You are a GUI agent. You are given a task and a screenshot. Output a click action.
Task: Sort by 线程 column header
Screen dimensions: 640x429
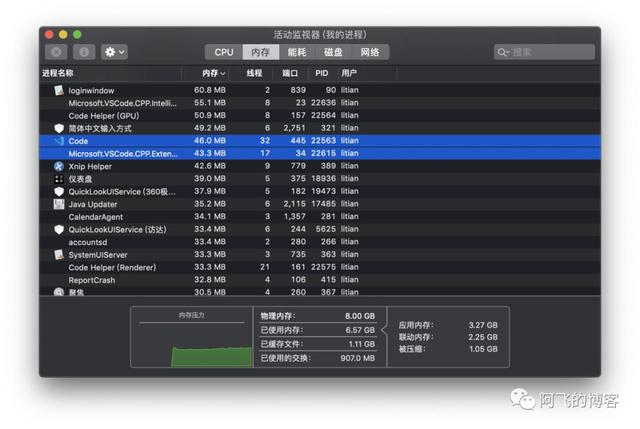[254, 73]
